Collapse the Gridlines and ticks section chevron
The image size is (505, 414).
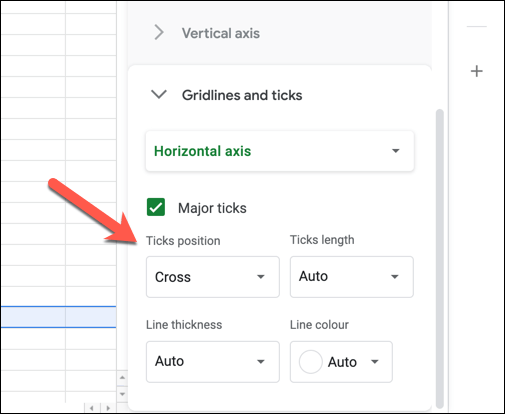159,95
